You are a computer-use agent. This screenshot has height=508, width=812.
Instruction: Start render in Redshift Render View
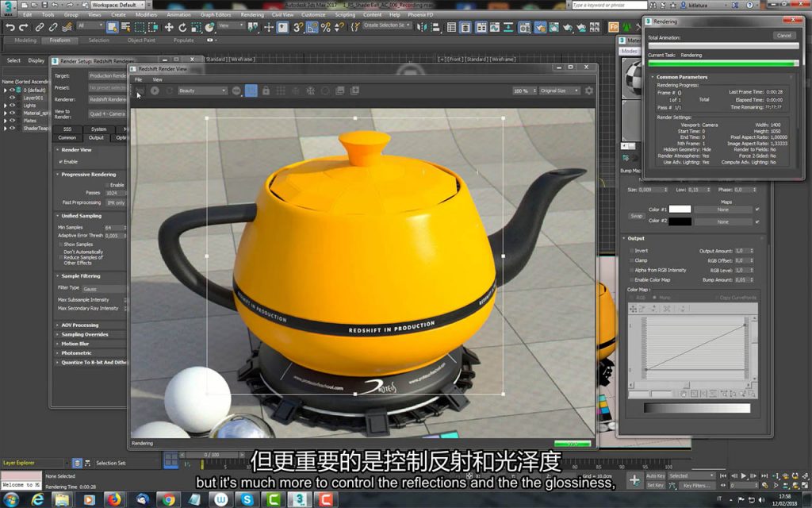point(155,90)
